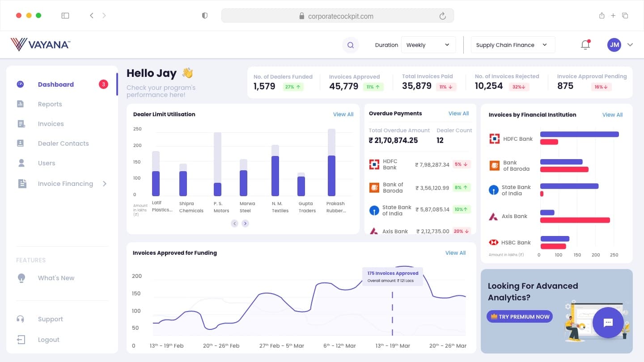This screenshot has width=644, height=362.
Task: Open the Invoices menu item
Action: [51, 124]
